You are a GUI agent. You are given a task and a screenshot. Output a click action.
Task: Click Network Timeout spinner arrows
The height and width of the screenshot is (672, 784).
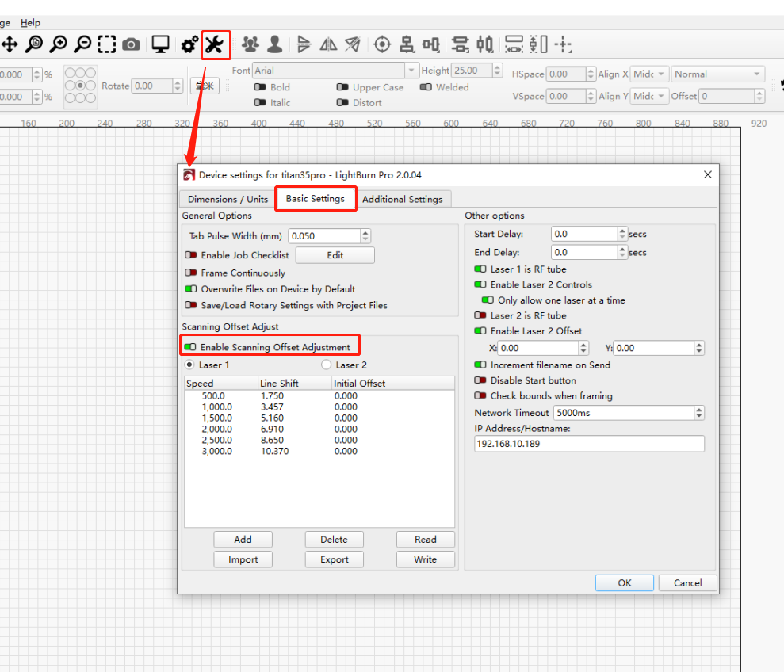699,413
